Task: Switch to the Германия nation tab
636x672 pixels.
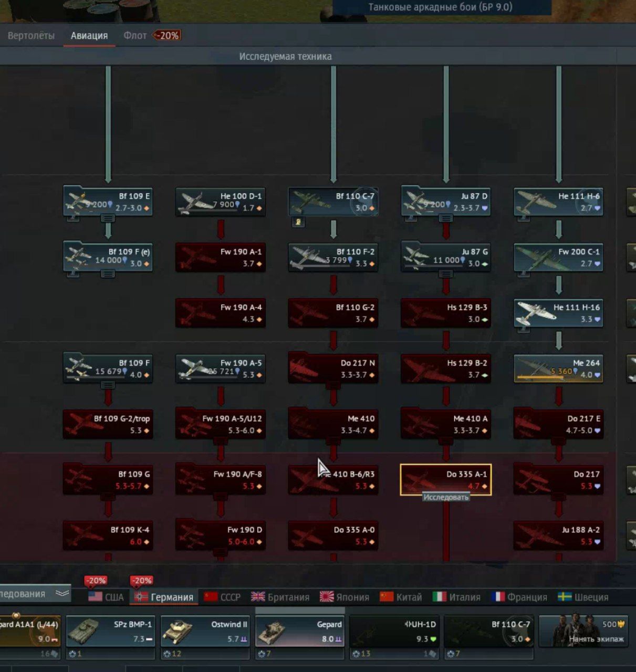Action: click(164, 597)
